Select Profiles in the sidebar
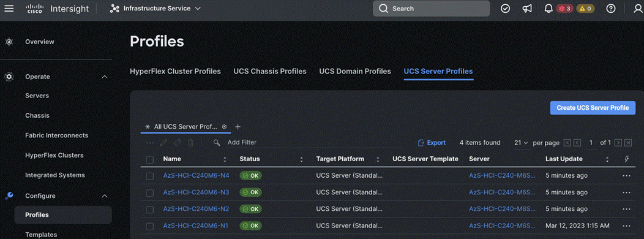The height and width of the screenshot is (239, 644). point(63,214)
